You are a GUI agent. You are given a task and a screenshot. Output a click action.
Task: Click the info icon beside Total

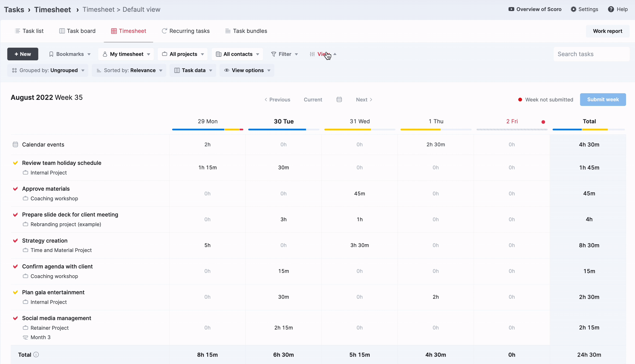click(36, 355)
